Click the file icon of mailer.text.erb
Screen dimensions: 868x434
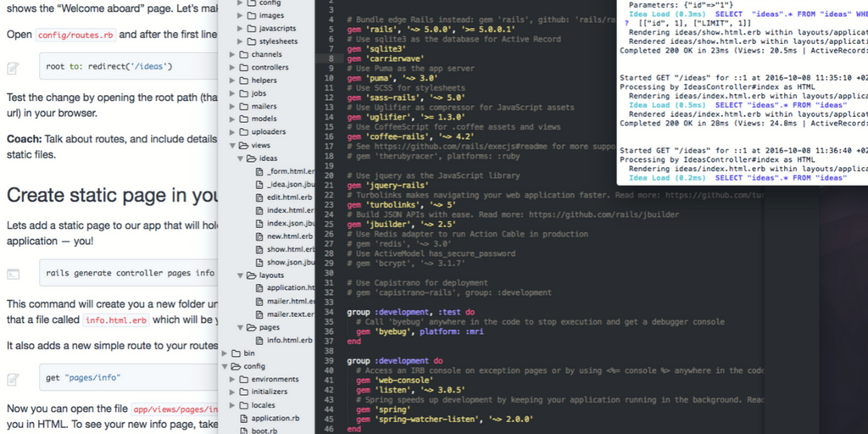point(259,314)
